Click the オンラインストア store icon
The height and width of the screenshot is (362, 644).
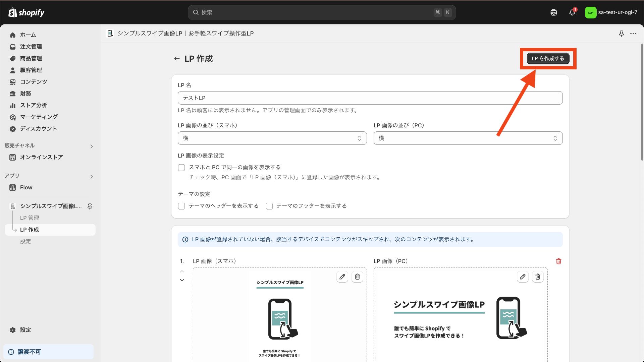pyautogui.click(x=13, y=157)
